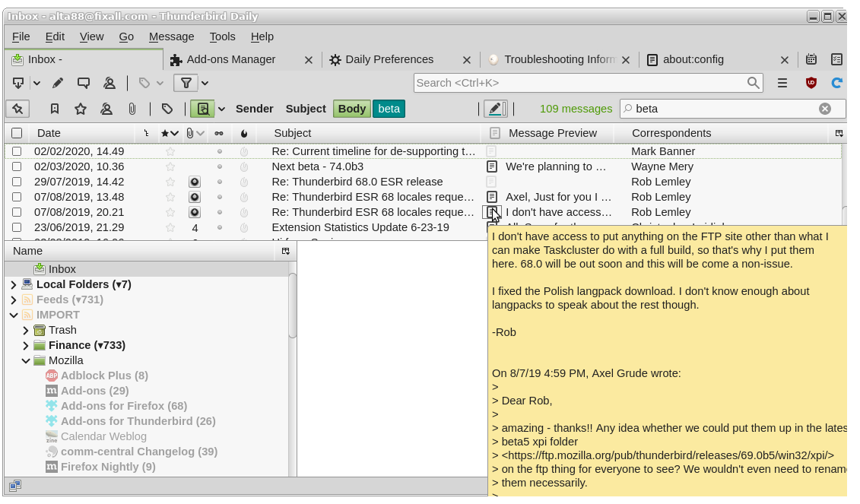Collapse the IMPORT account node
Screen dimensions: 860x504
[x=14, y=315]
